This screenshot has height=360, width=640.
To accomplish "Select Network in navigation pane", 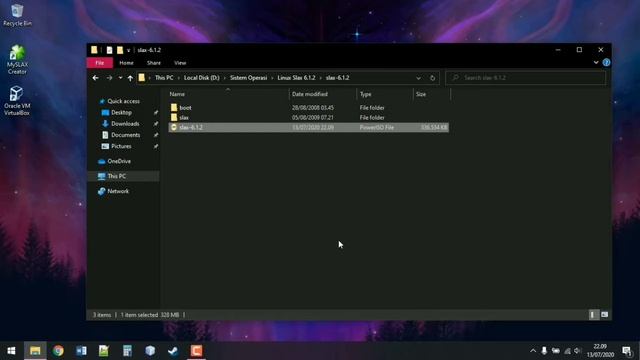I will point(118,191).
